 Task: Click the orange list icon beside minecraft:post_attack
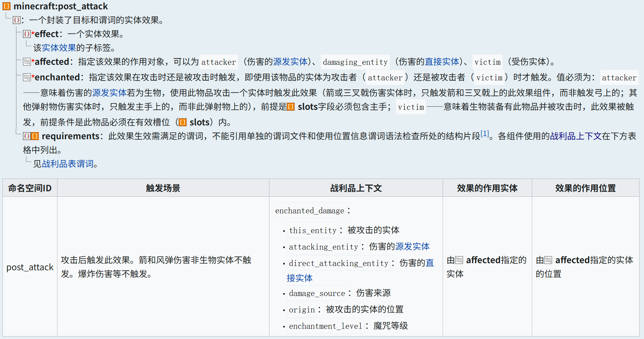(x=7, y=6)
